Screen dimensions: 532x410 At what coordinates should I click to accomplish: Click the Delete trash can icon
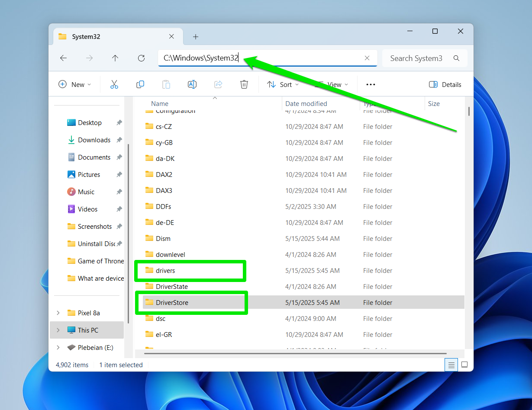(244, 84)
